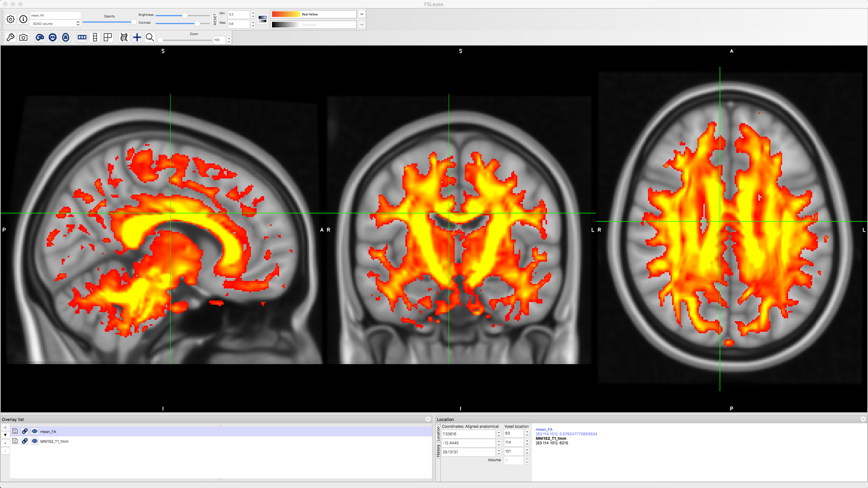Switch to the History vertical tab
The image size is (868, 488).
[438, 451]
